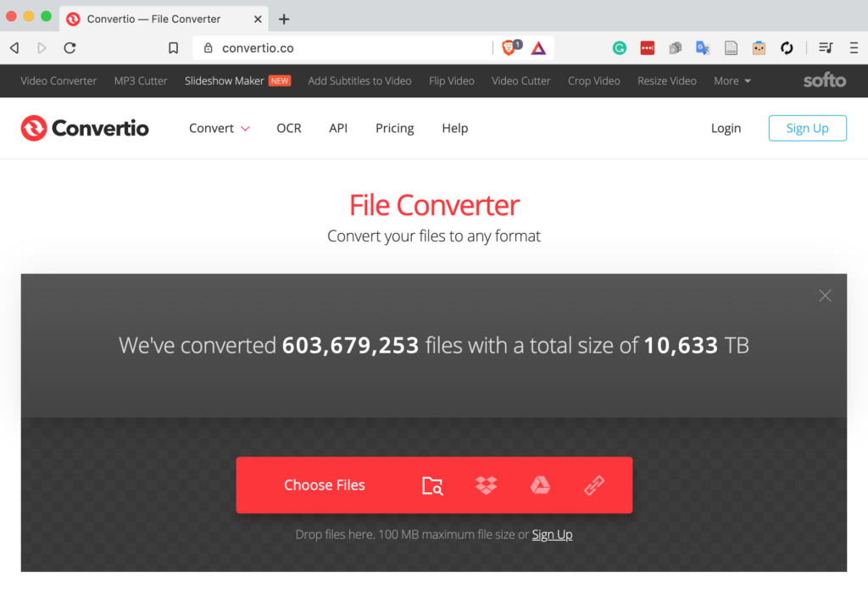
Task: Open the red password manager extension icon
Action: (647, 48)
